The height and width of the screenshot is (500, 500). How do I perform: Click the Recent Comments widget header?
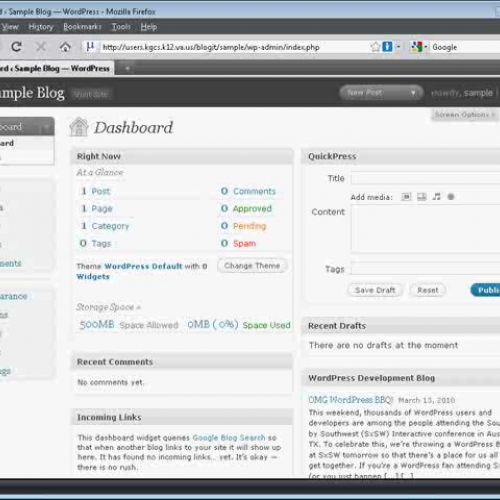(x=182, y=362)
